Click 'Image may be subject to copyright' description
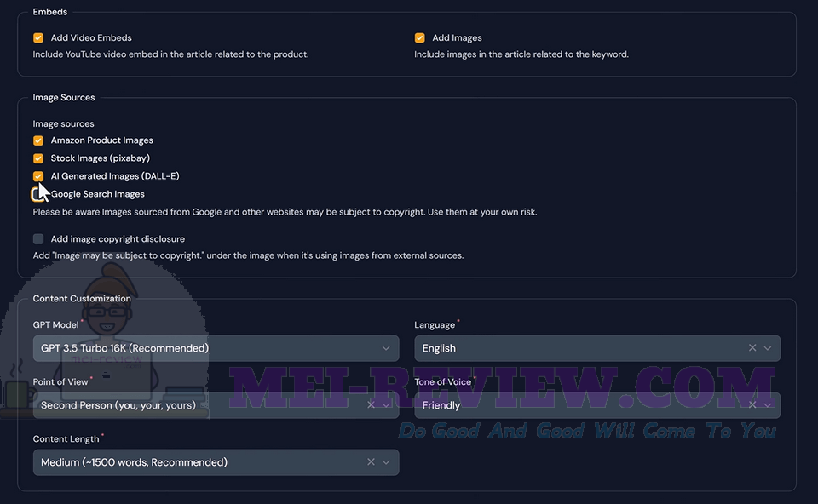The height and width of the screenshot is (504, 818). click(x=248, y=255)
